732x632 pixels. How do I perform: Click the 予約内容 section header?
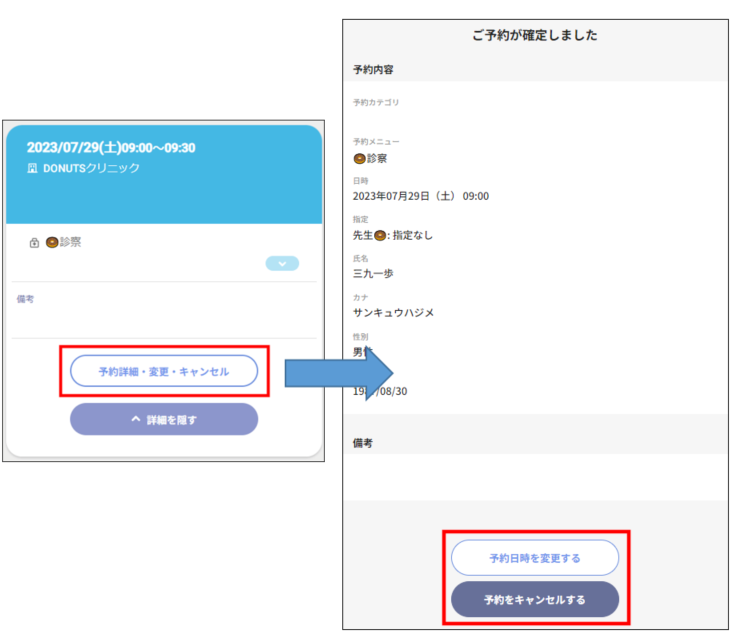click(373, 70)
